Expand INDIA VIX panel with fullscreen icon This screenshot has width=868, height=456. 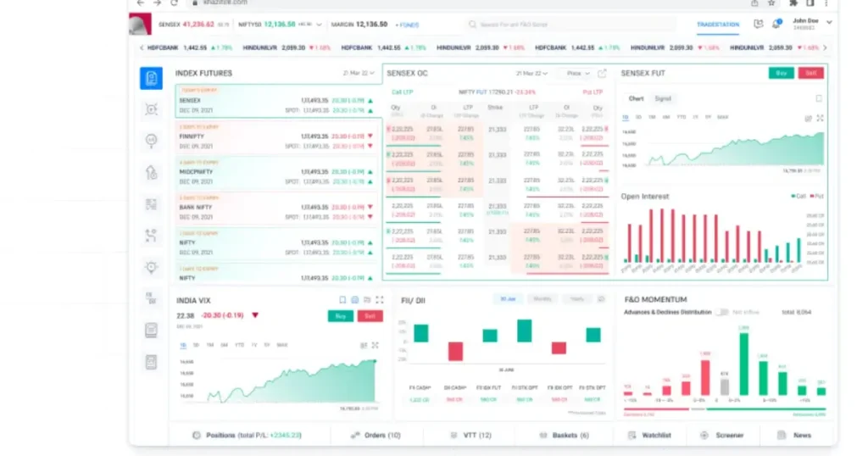pyautogui.click(x=379, y=300)
